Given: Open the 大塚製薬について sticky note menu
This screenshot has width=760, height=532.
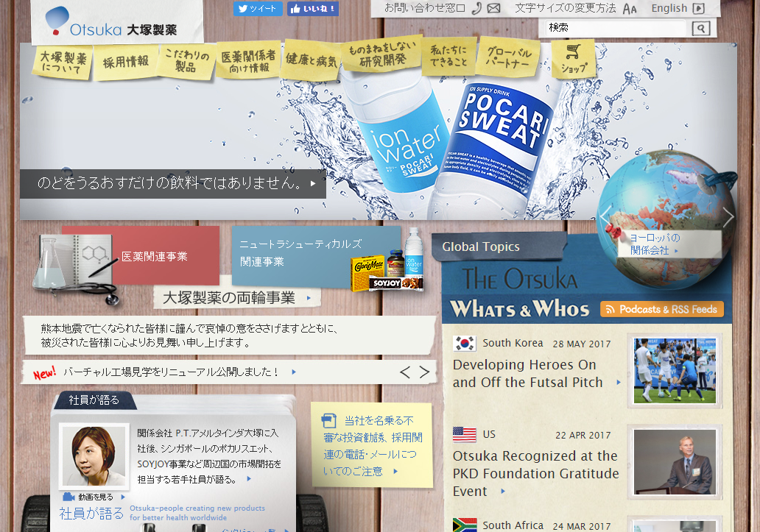Looking at the screenshot, I should click(x=63, y=63).
